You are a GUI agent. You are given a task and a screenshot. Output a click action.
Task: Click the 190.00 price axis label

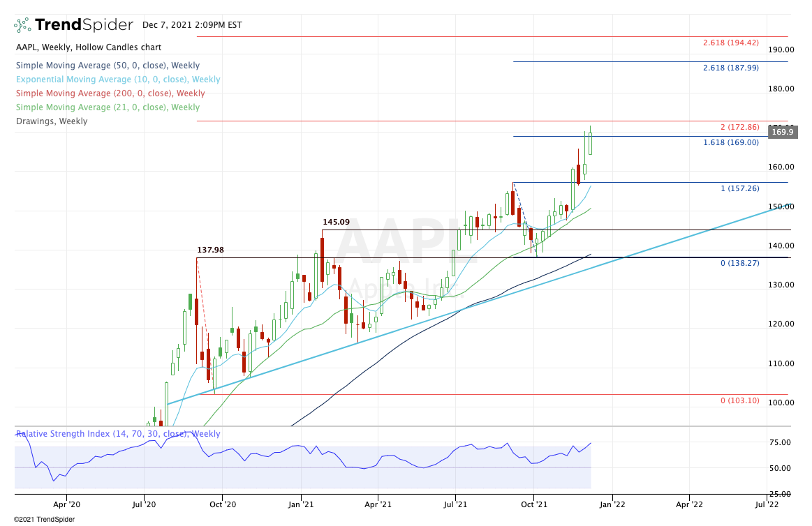(x=781, y=50)
